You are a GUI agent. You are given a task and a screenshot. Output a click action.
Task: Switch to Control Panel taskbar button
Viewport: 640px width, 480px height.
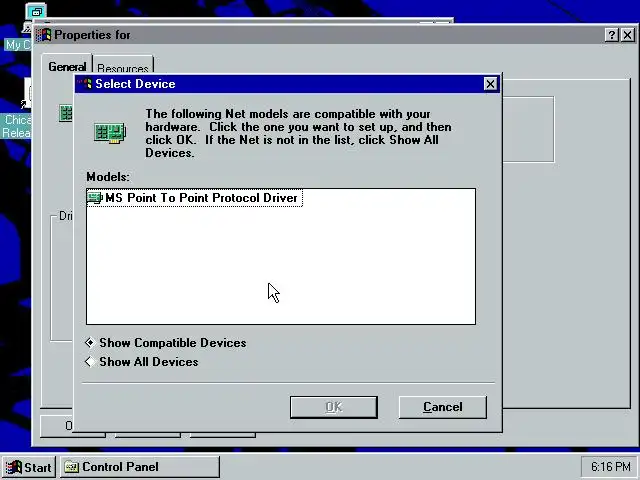coord(140,467)
